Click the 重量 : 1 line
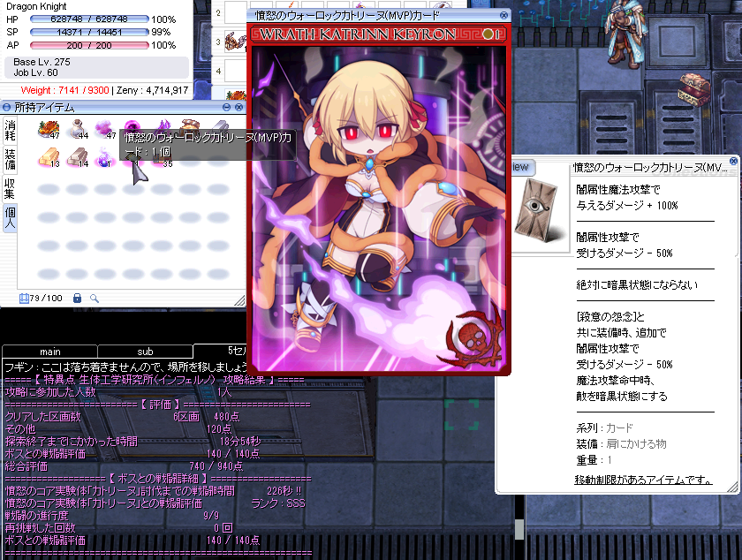The width and height of the screenshot is (742, 560). click(594, 459)
